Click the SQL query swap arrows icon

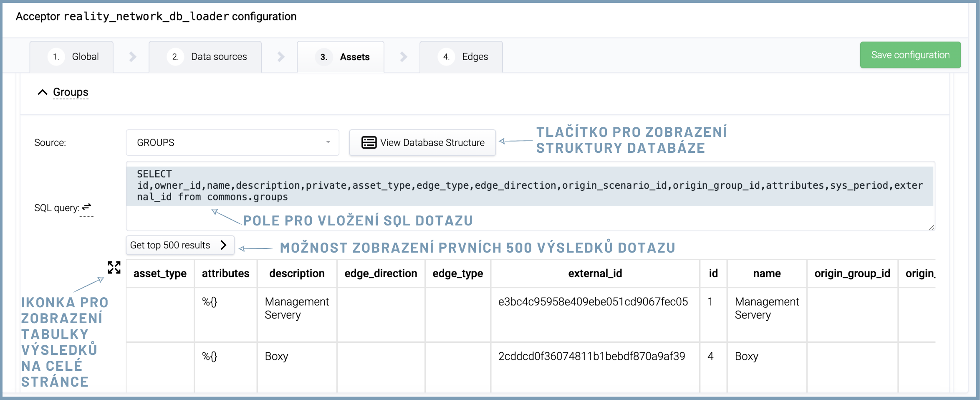[86, 207]
